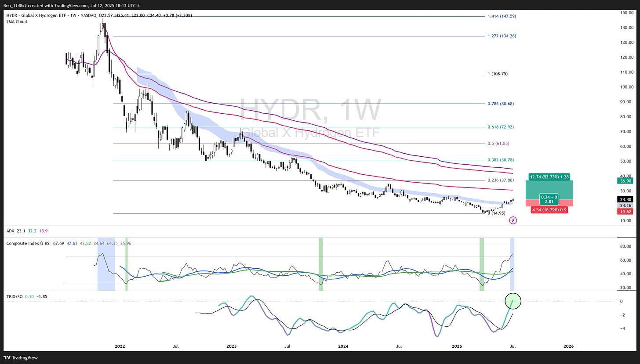The image size is (640, 364).
Task: Select the green profit target label 12.74 (52.73%)
Action: point(550,177)
